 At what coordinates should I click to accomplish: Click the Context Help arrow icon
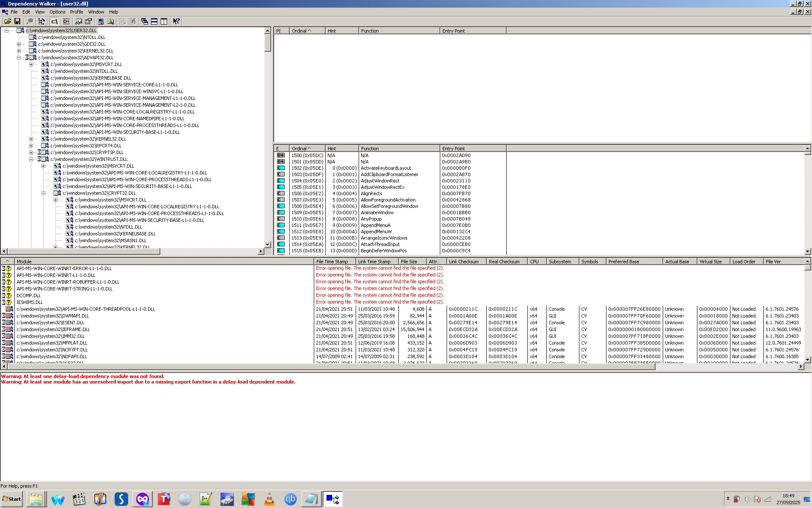[176, 21]
